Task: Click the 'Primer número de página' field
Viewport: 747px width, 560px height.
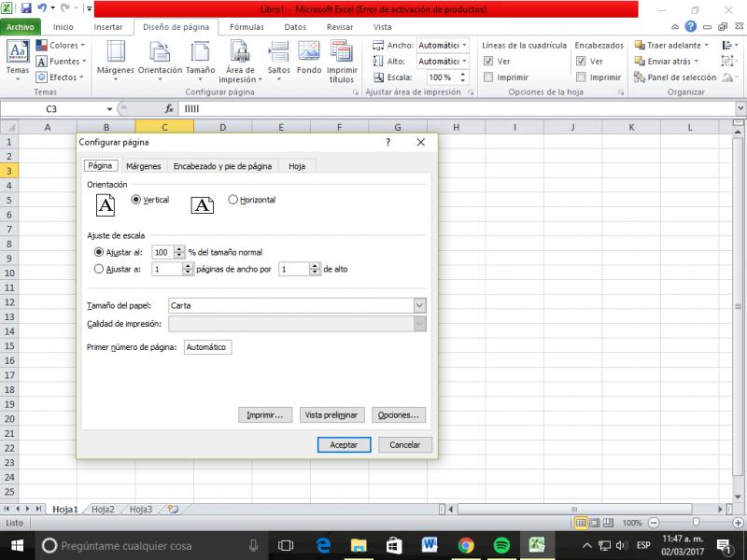Action: [206, 347]
